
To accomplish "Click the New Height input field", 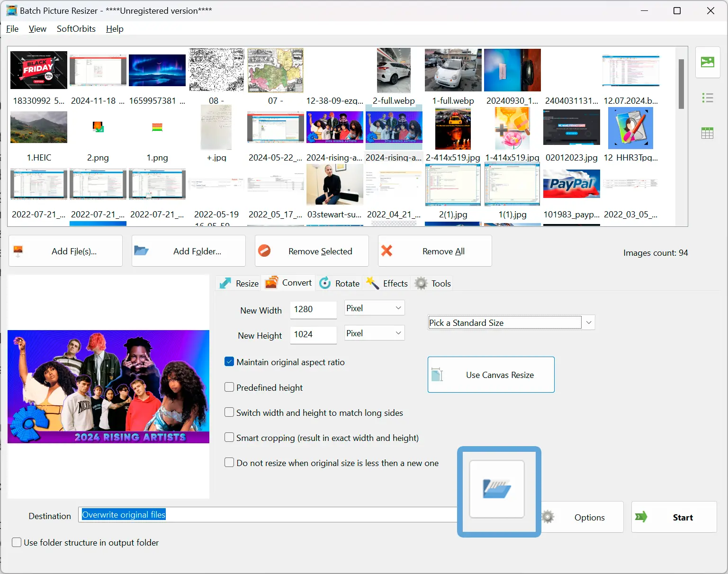I will click(313, 334).
